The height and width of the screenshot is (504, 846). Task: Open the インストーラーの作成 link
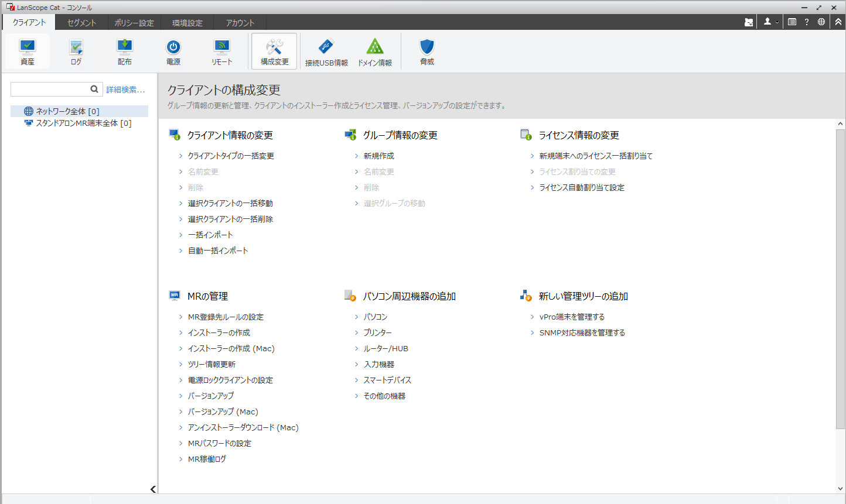(x=219, y=332)
